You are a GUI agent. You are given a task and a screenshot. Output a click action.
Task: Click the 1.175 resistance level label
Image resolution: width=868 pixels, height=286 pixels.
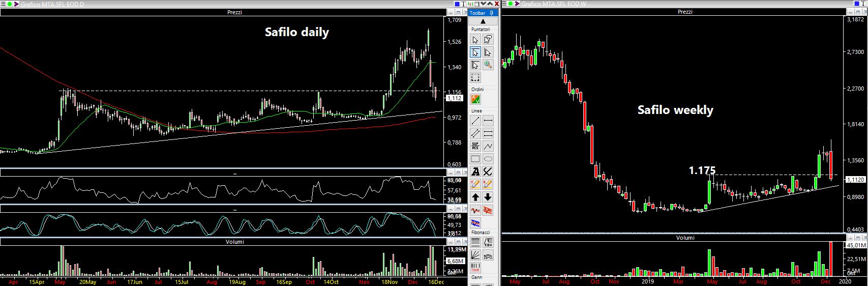702,170
